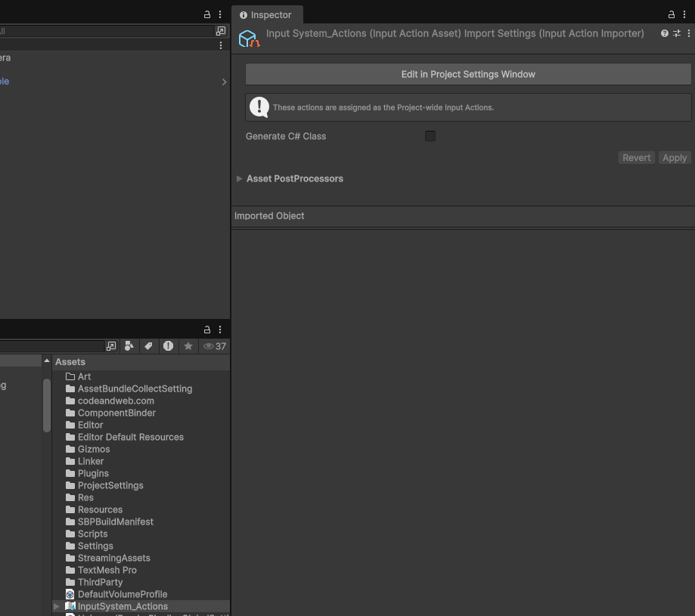Viewport: 695px width, 616px height.
Task: Click the Input Action Asset icon in the header
Action: (x=249, y=39)
